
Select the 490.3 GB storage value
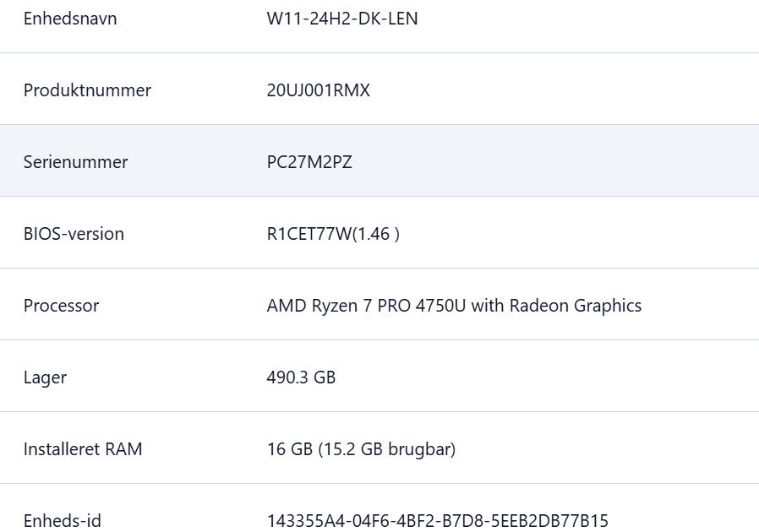(x=301, y=377)
